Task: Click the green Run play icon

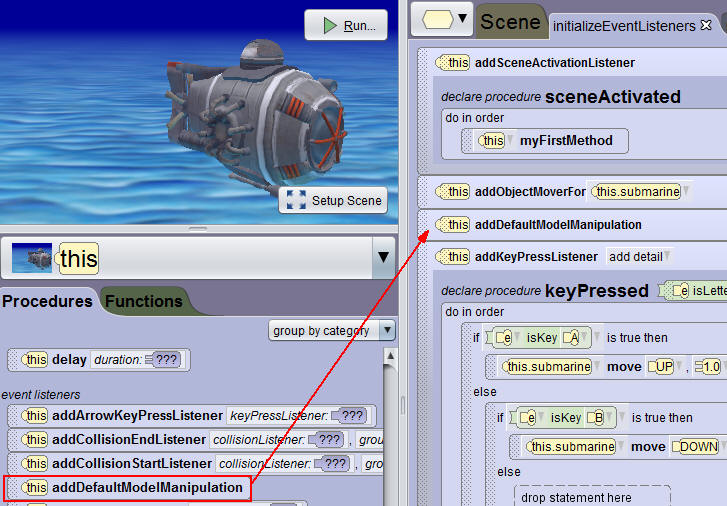Action: (330, 26)
